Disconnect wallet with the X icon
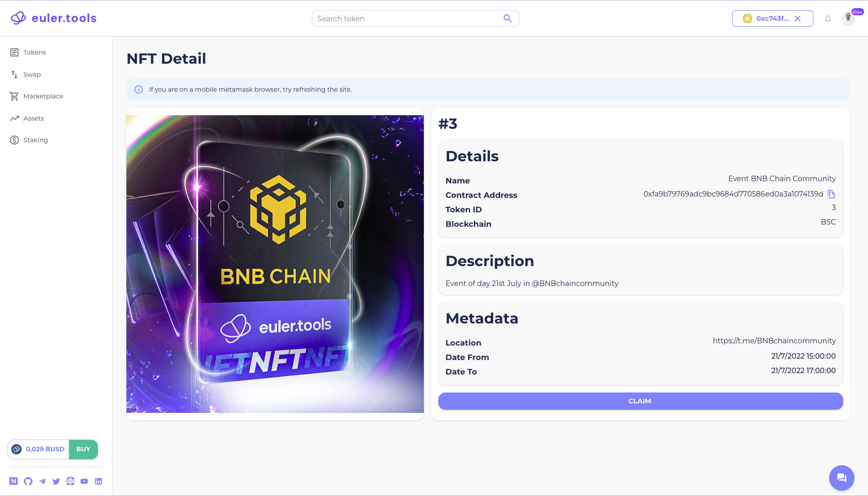 (x=798, y=19)
